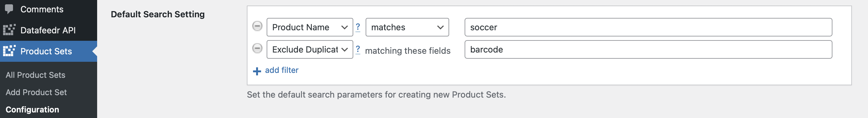868x118 pixels.
Task: Remove the Product Name filter with minus icon
Action: 257,26
